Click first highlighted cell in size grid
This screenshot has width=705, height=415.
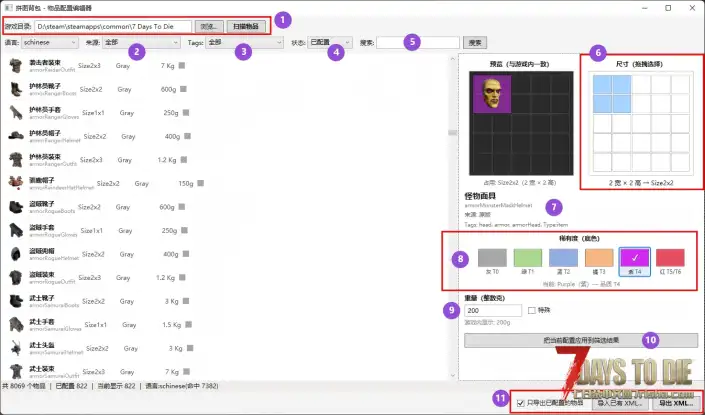[602, 85]
